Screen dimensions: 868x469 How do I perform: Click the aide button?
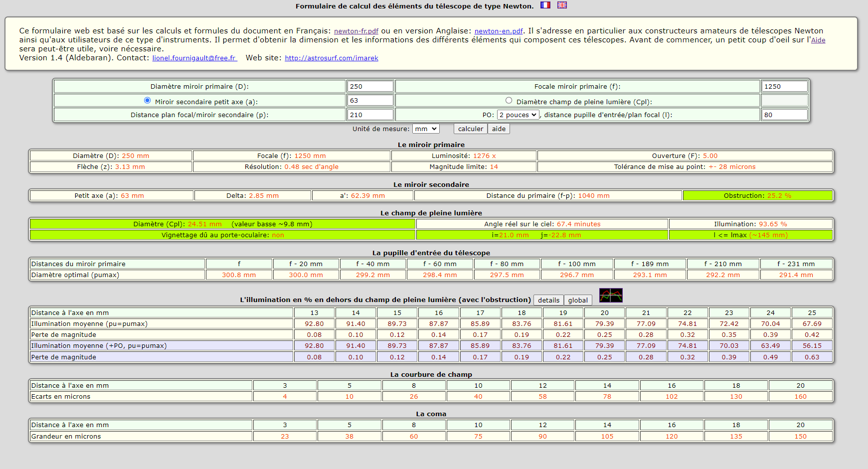(x=499, y=129)
